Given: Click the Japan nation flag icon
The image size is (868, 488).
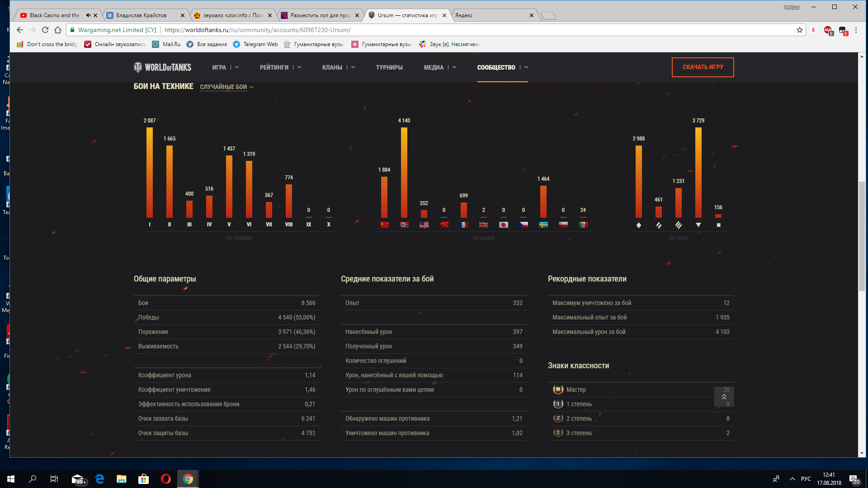Looking at the screenshot, I should click(x=504, y=225).
